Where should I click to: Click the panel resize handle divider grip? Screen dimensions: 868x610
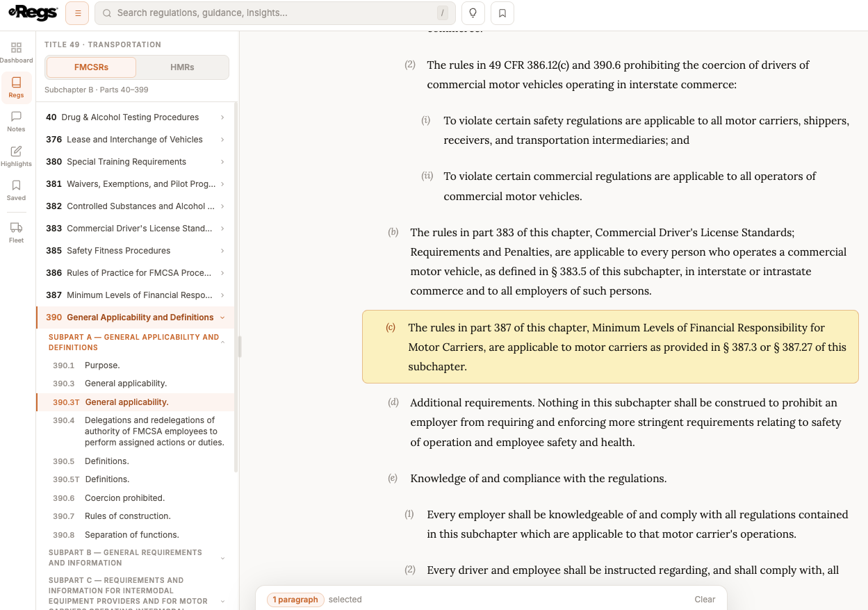[240, 347]
